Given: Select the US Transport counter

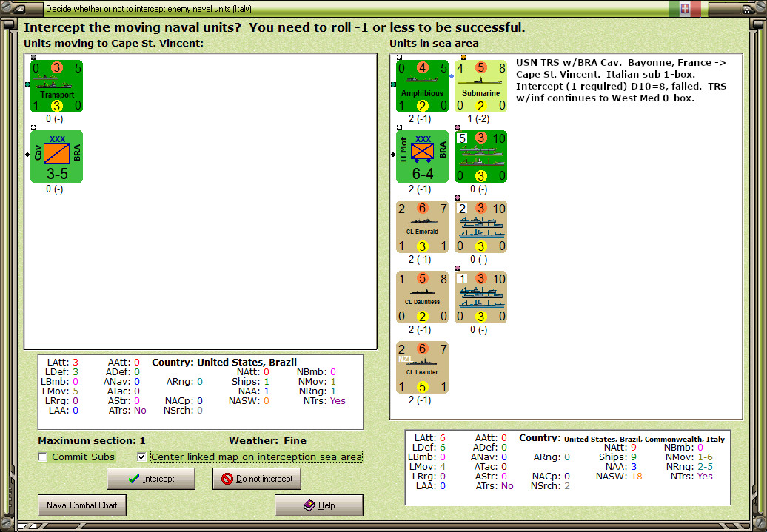Looking at the screenshot, I should pos(56,87).
